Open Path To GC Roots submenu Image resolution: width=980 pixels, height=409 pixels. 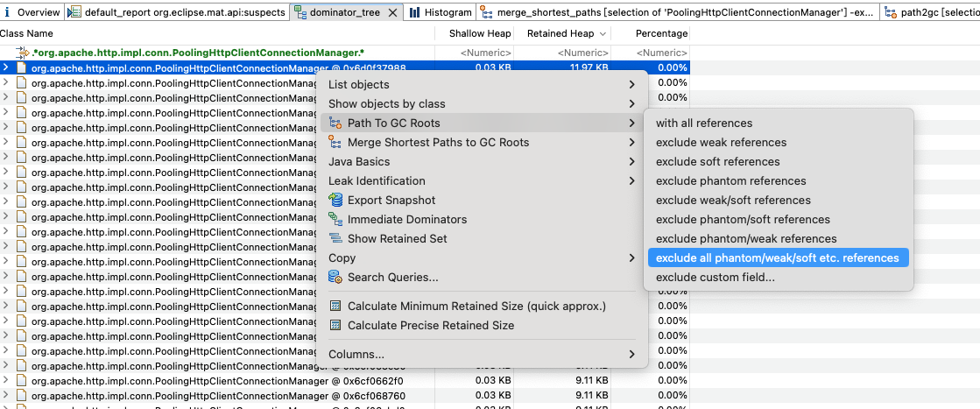point(480,123)
